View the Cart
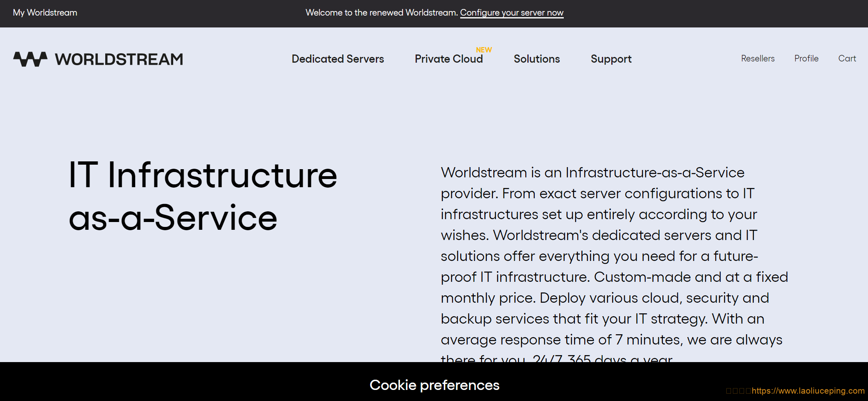The image size is (868, 401). pyautogui.click(x=847, y=59)
